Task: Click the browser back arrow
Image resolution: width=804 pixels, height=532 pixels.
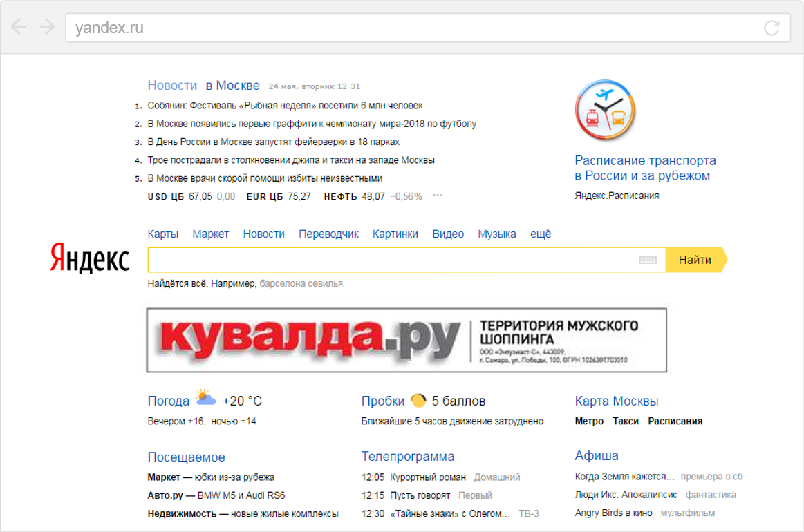Action: (19, 27)
